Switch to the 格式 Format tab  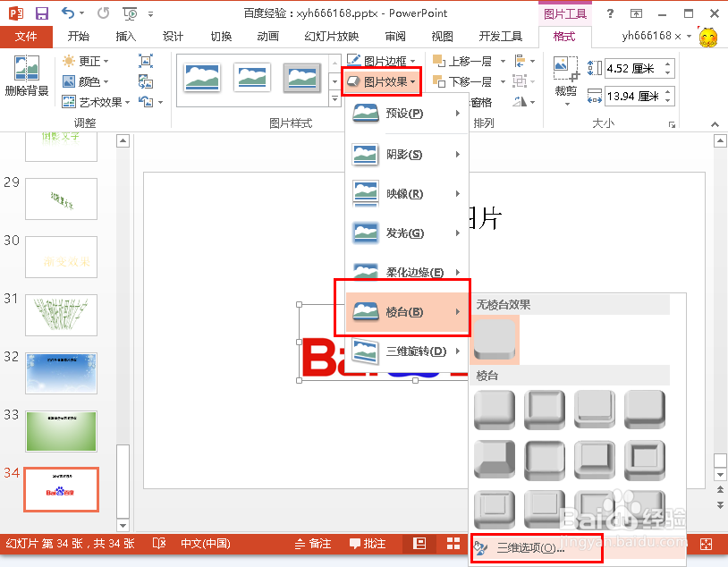coord(564,37)
